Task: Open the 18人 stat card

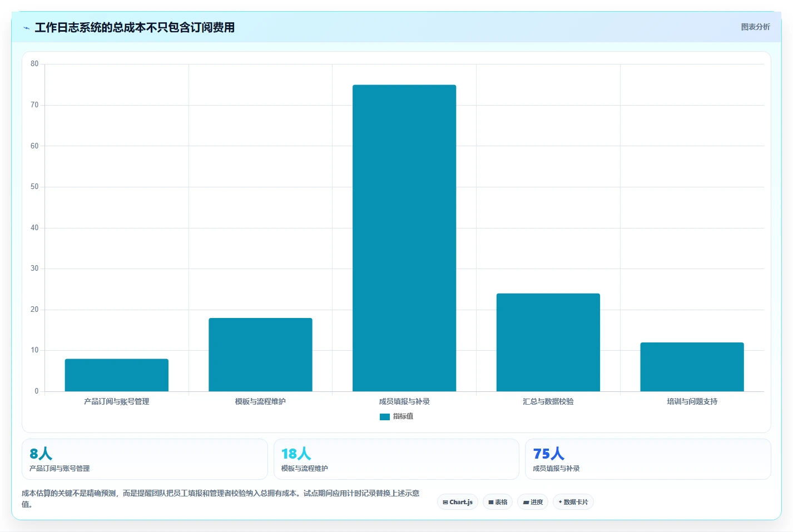Action: pos(396,459)
